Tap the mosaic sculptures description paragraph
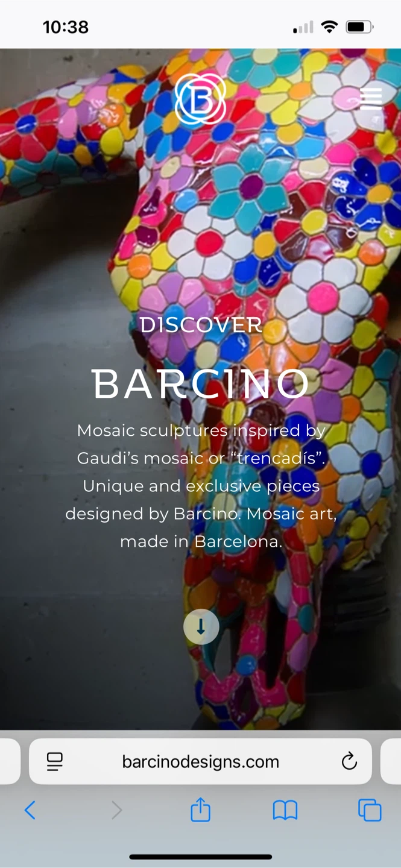Screen dimensions: 401x868 [201, 486]
